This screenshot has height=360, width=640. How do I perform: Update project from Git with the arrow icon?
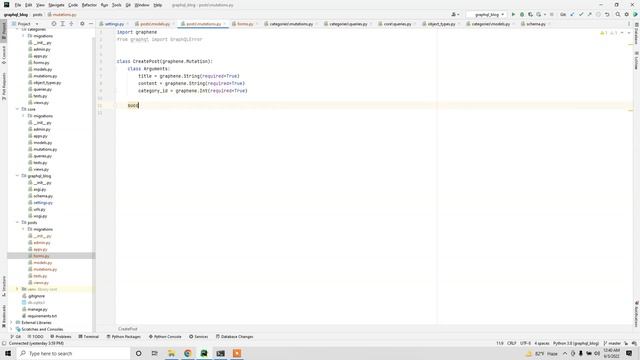tap(572, 14)
